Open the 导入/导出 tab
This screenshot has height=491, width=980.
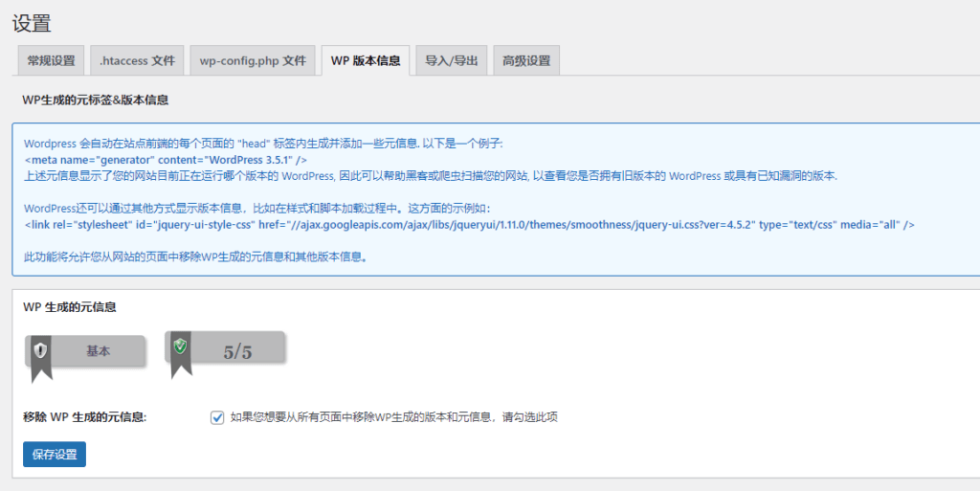click(452, 60)
